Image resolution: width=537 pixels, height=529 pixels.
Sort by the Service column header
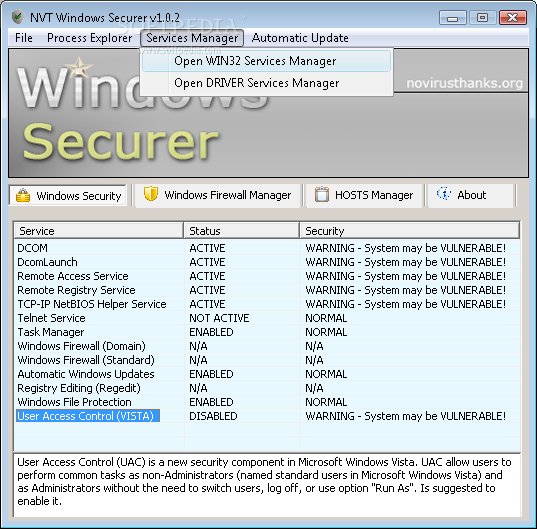pos(99,231)
